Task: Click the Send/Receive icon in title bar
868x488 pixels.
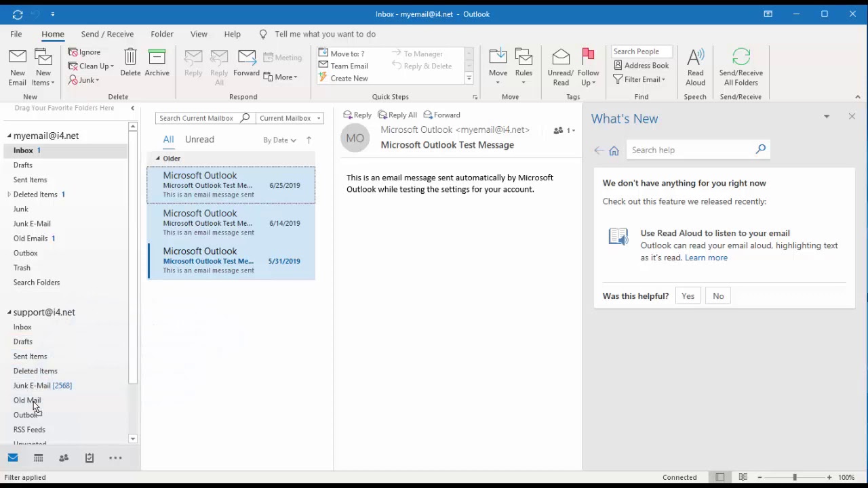Action: [18, 14]
